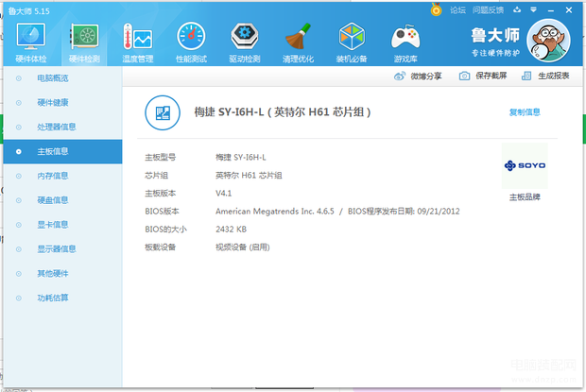Viewport: 586px width, 392px height.
Task: Click 复制信息 to copy motherboard info
Action: point(525,112)
